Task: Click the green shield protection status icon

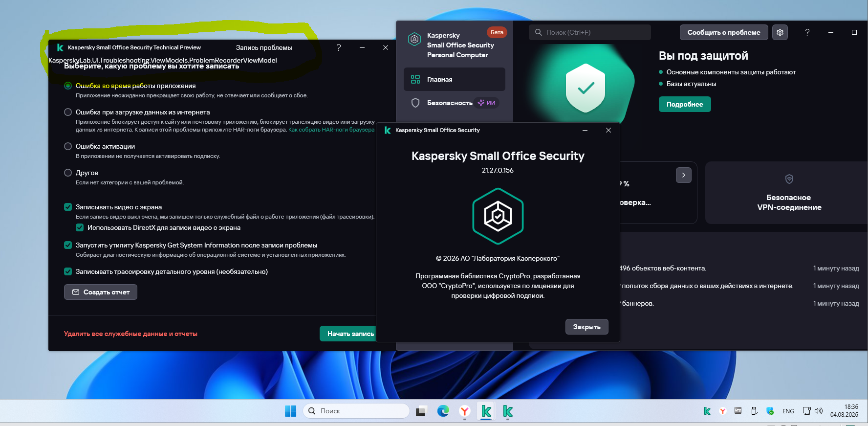Action: (586, 88)
